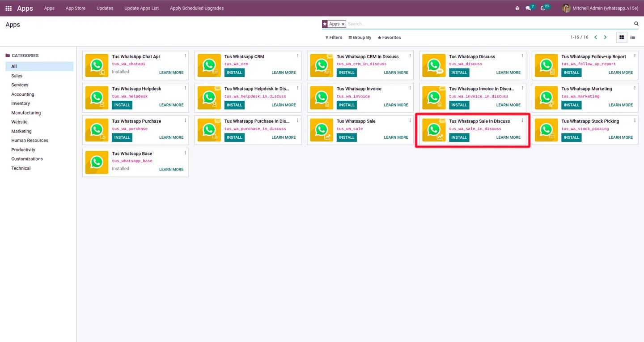This screenshot has height=342, width=644.
Task: Open kebab menu on Tus Whatsapp Discuss card
Action: point(522,56)
